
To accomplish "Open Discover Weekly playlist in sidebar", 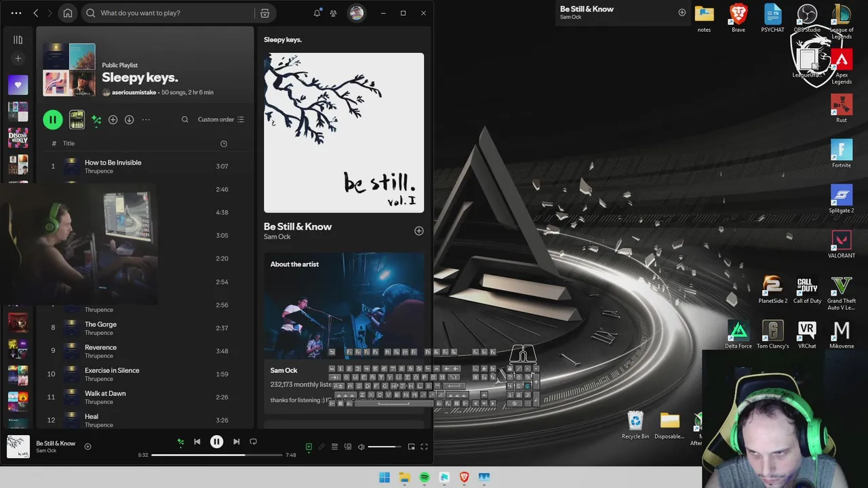I will 18,137.
